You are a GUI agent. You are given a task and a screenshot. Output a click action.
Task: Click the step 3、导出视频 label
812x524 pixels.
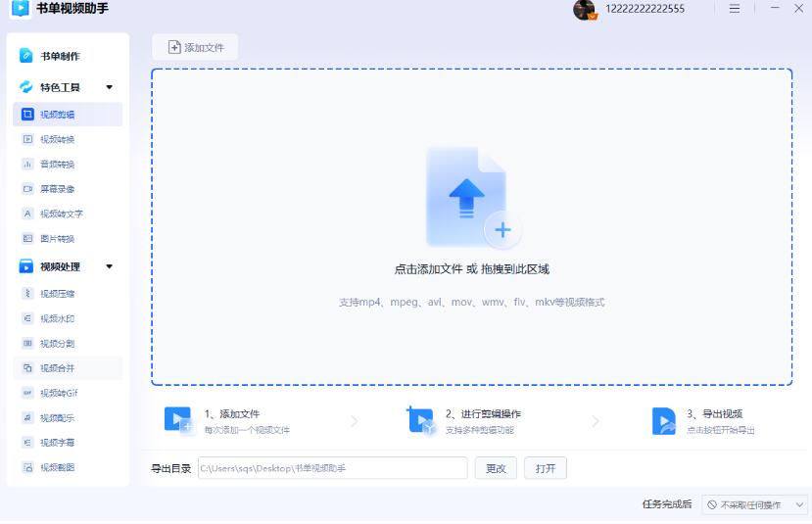[715, 413]
